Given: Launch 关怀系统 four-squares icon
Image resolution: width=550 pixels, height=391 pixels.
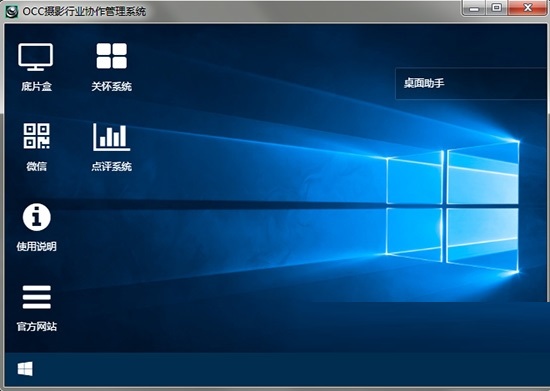Looking at the screenshot, I should click(112, 56).
